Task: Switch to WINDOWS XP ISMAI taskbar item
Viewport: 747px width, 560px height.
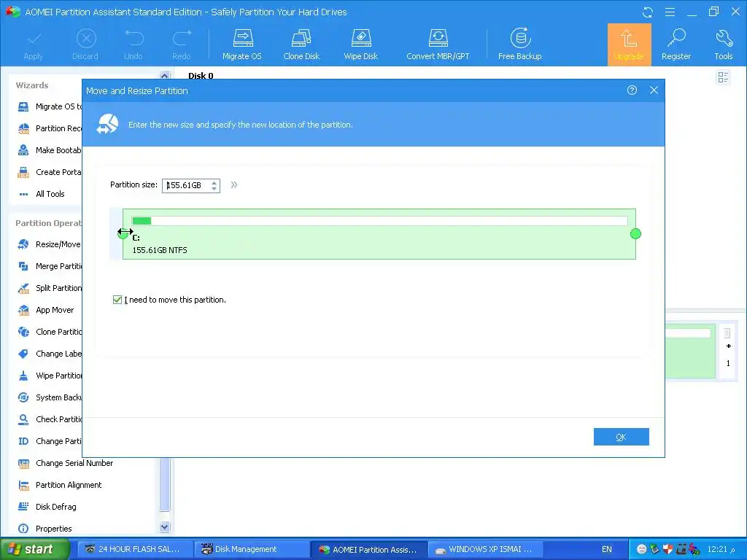Action: click(484, 550)
